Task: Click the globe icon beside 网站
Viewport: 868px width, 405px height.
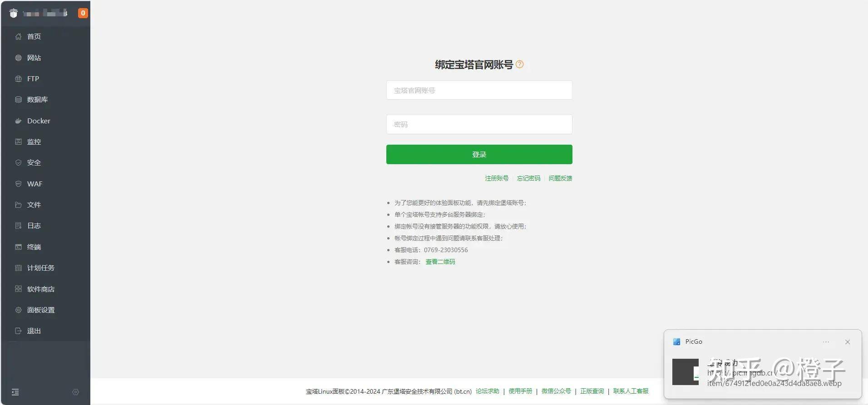Action: pyautogui.click(x=18, y=58)
